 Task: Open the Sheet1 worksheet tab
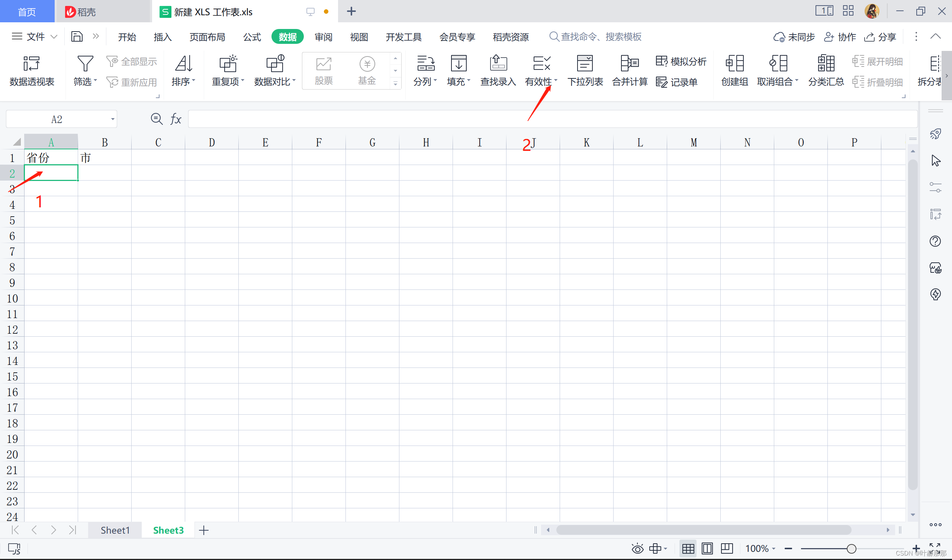click(x=115, y=530)
